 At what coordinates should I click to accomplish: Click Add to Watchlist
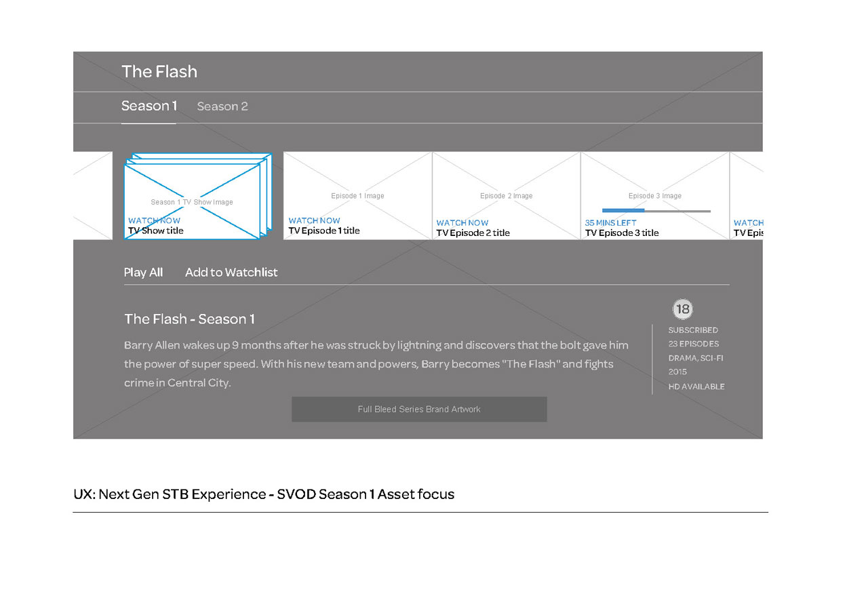pyautogui.click(x=231, y=273)
